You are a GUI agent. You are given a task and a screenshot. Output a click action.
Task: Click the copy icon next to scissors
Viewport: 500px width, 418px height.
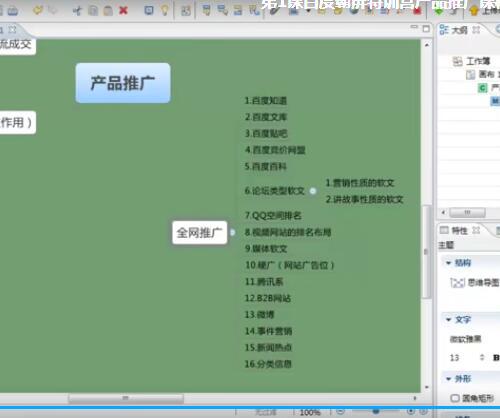(93, 11)
